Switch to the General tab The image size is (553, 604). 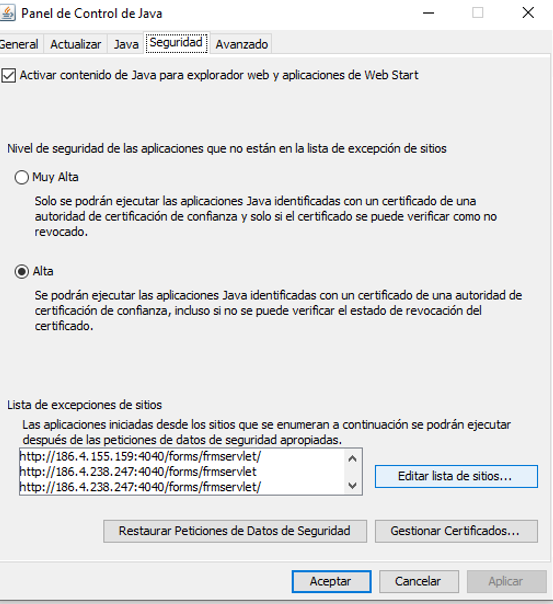pyautogui.click(x=20, y=44)
